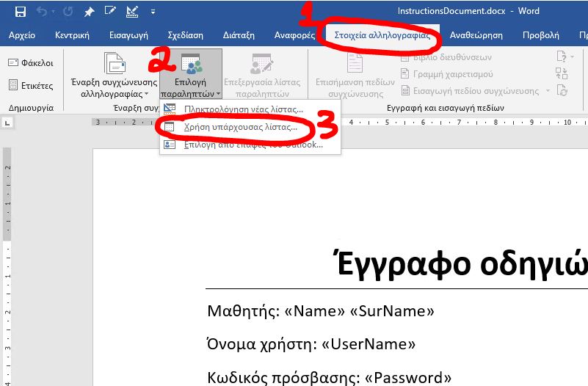Click the Γραμμή χαιρετισμού button
Screen dimensions: 588x386
(x=446, y=74)
